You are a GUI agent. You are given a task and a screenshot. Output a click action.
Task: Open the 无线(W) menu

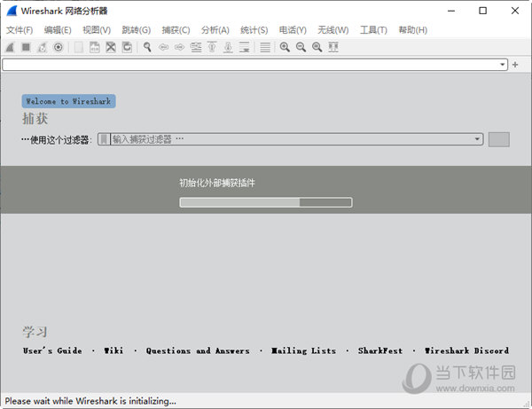(332, 30)
